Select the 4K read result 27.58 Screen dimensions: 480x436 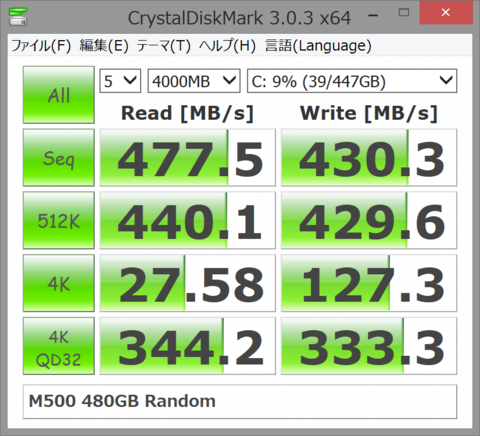[x=188, y=283]
